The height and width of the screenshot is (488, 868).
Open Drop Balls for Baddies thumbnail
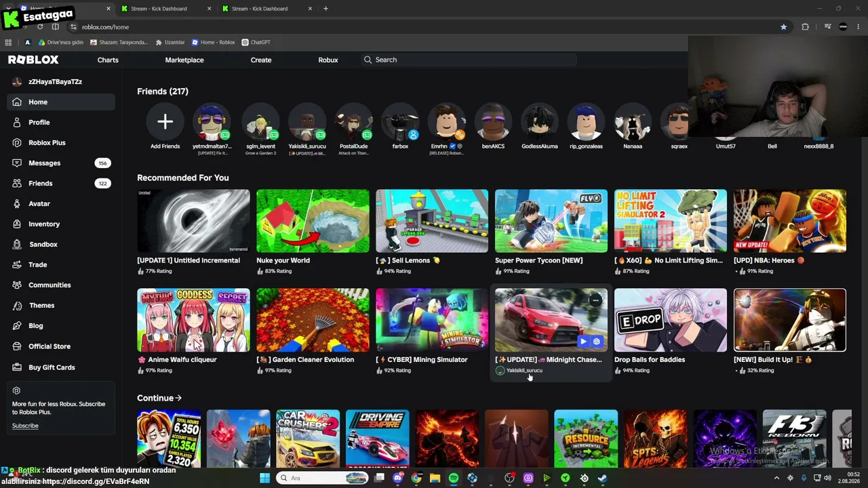tap(671, 320)
